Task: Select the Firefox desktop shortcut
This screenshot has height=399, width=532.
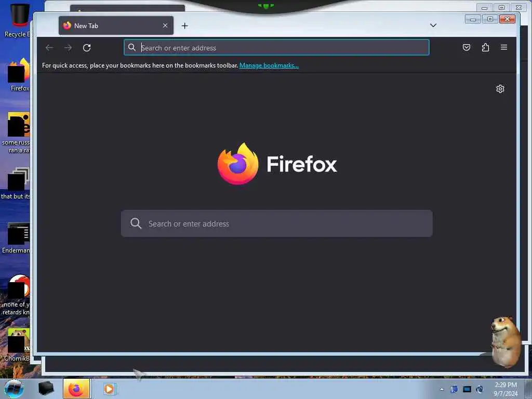Action: (19, 75)
